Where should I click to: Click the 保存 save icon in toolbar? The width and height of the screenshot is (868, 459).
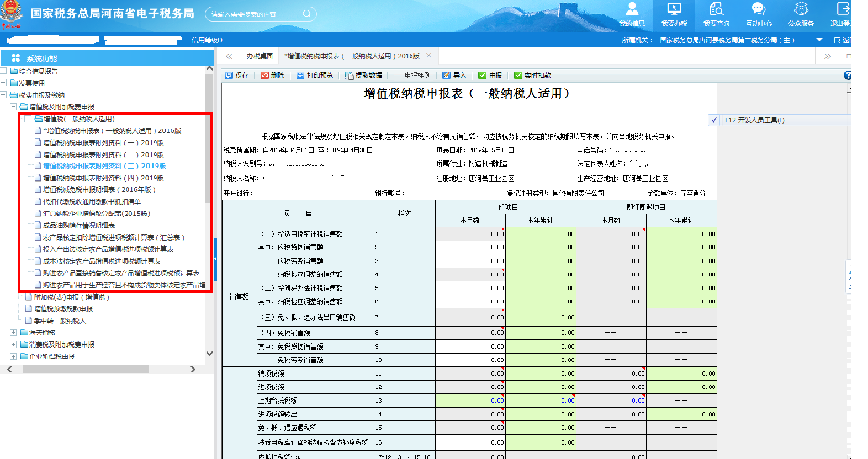coord(229,76)
